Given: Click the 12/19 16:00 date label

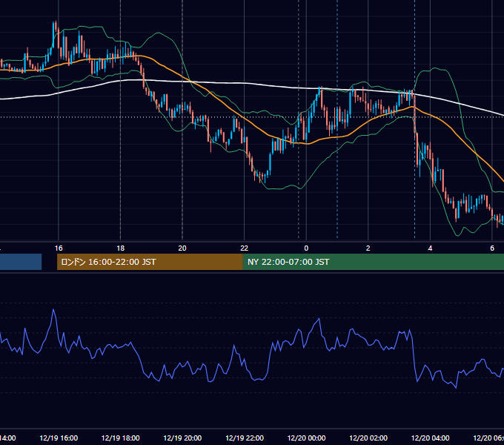Looking at the screenshot, I should coord(59,438).
